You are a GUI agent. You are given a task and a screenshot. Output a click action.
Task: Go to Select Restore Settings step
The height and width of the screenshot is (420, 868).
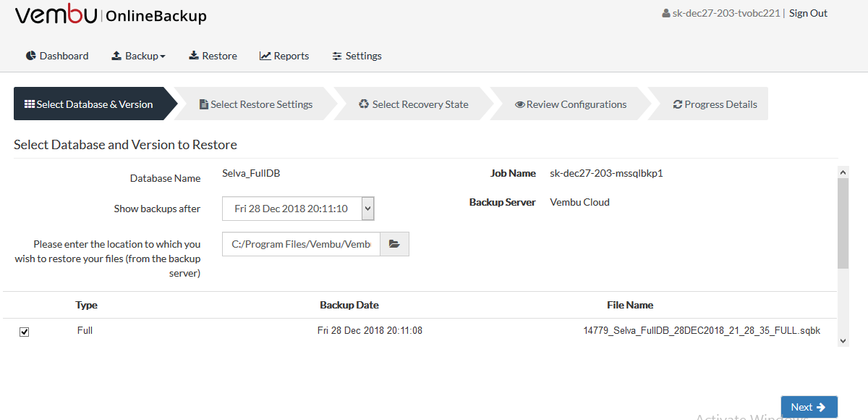point(256,104)
